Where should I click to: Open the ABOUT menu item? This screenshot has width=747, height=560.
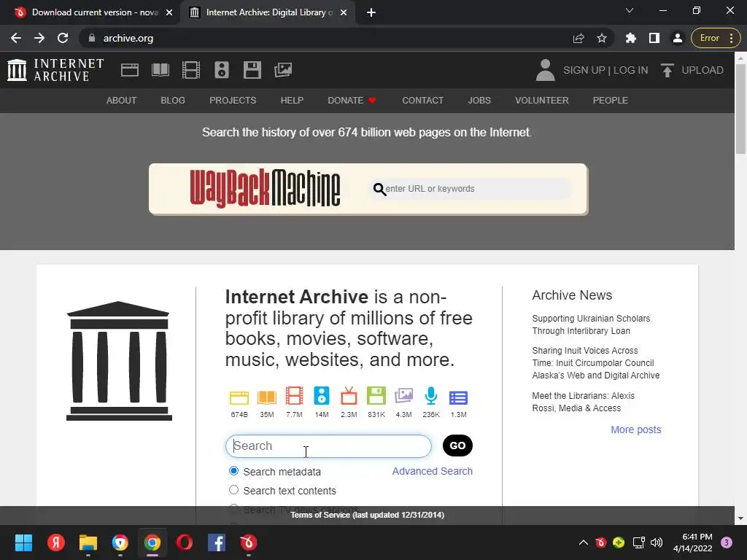pyautogui.click(x=122, y=101)
